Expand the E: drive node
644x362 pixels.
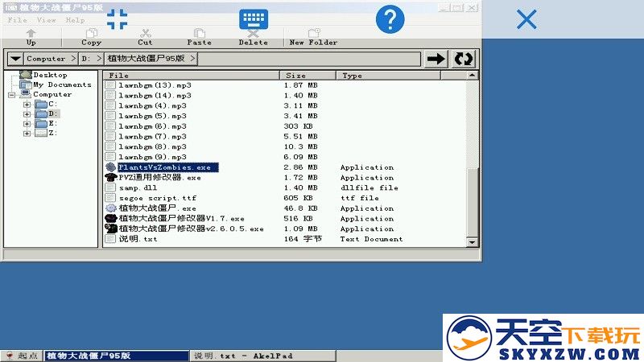point(27,124)
